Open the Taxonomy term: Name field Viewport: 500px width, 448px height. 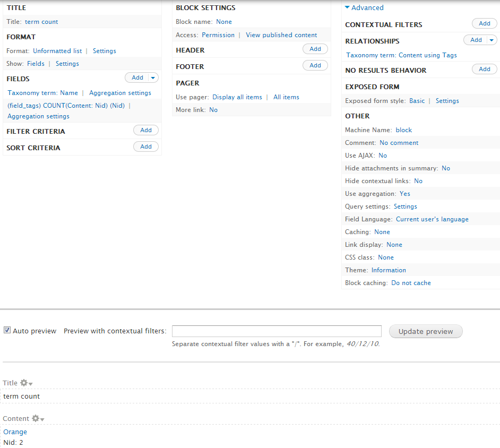42,93
